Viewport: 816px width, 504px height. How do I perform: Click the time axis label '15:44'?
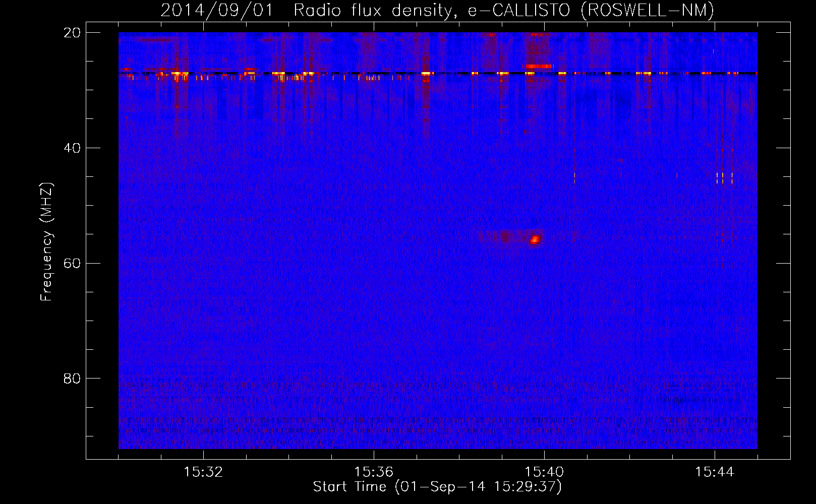tap(715, 472)
